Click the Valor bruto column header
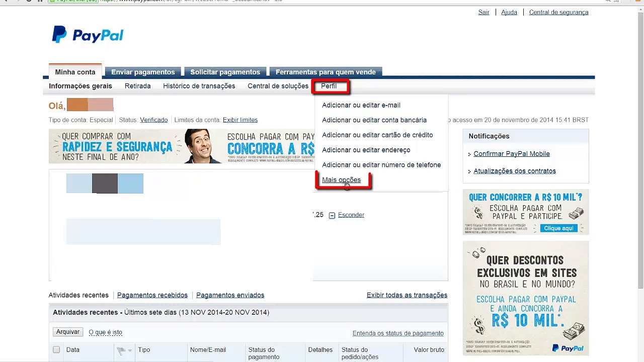The image size is (644, 362). pos(429,350)
